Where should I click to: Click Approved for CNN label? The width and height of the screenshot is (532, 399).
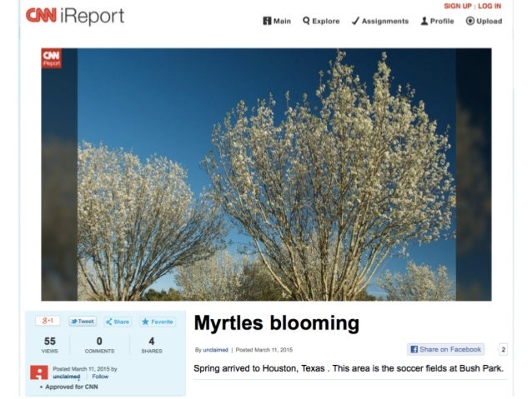tap(72, 387)
